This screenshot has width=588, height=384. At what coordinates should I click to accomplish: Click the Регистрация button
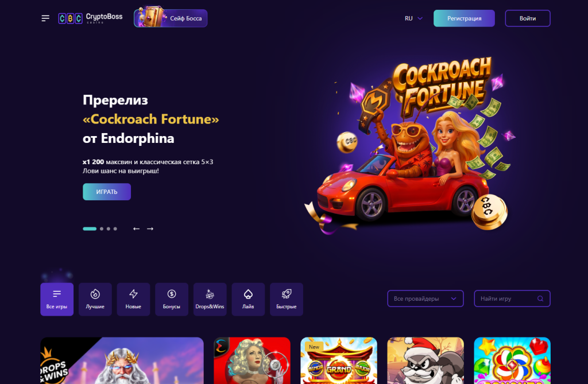(464, 18)
